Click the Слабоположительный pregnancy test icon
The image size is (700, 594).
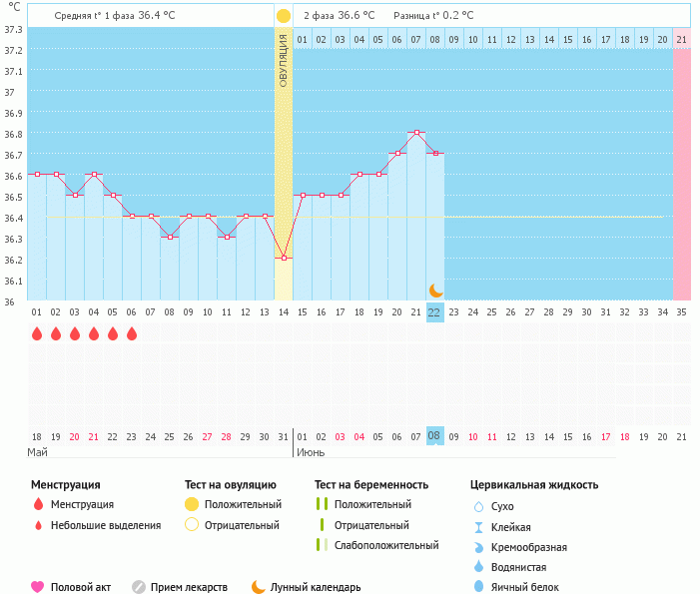pos(321,545)
